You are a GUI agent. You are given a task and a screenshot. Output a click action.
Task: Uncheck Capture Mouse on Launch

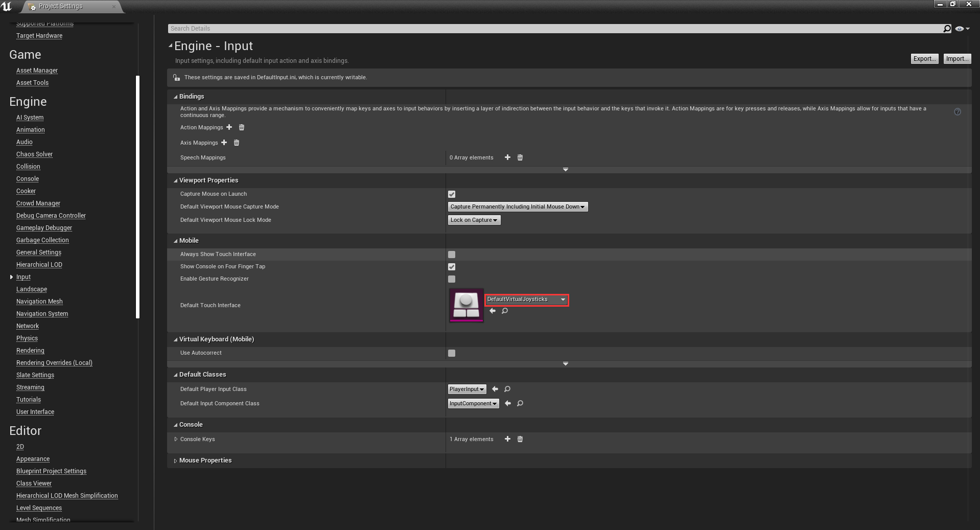452,194
